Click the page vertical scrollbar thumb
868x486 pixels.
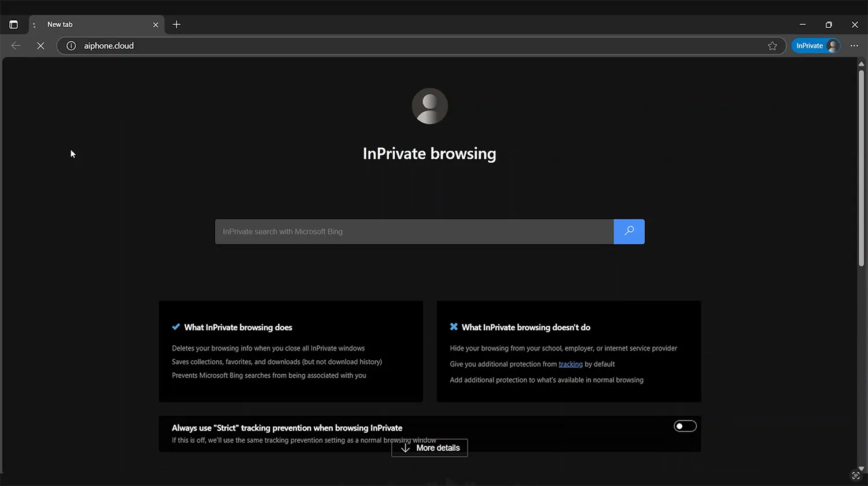(861, 168)
